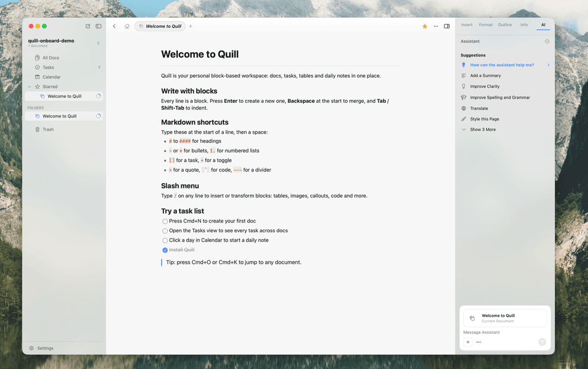588x369 pixels.
Task: Select Welcome to Quill under Folders
Action: tap(64, 116)
